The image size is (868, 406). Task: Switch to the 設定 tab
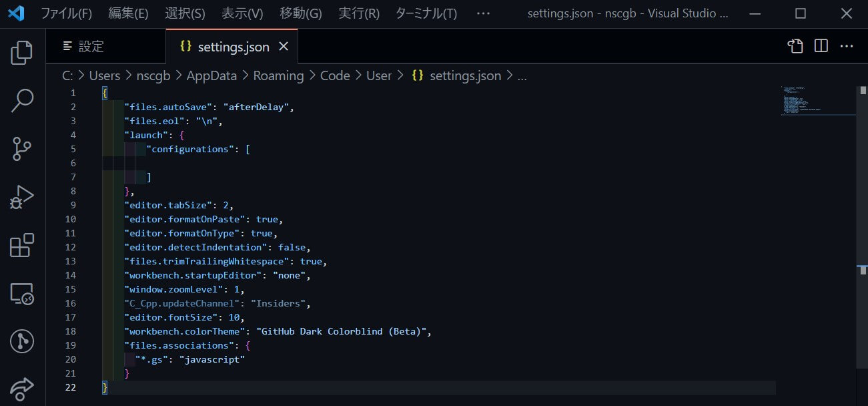point(90,46)
